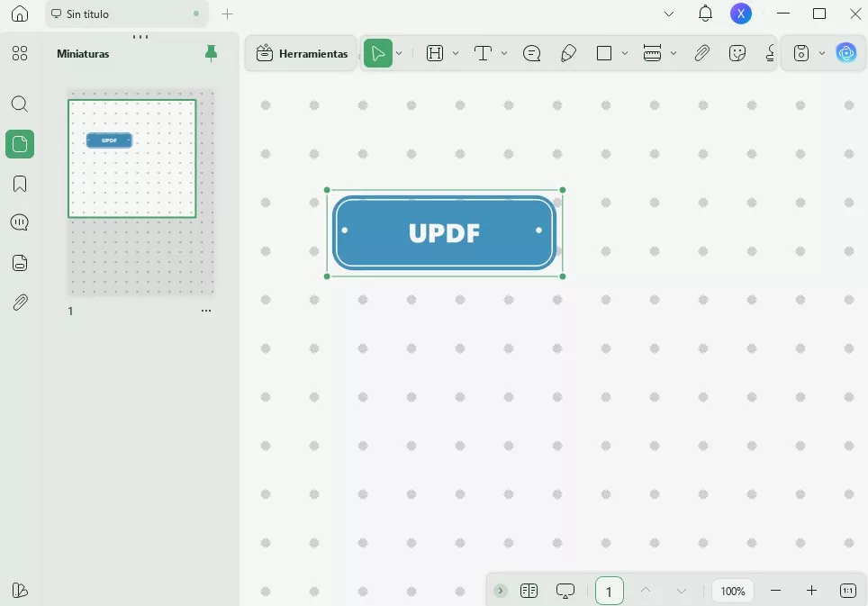Open a new tab with plus button
The width and height of the screenshot is (868, 606).
point(227,14)
